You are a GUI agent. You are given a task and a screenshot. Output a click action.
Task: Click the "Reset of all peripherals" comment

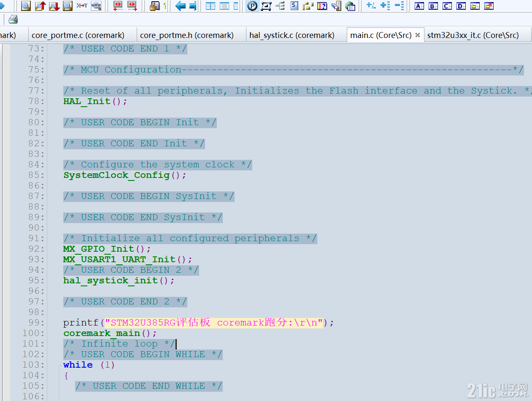tap(297, 91)
